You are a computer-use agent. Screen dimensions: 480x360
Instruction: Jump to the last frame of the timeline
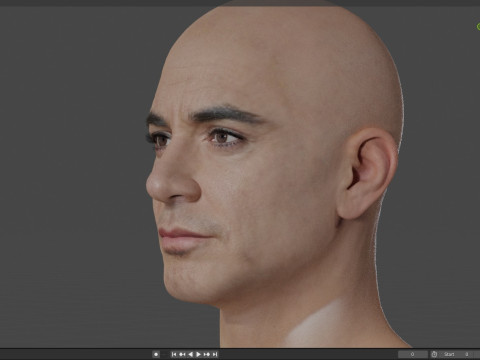tap(215, 354)
